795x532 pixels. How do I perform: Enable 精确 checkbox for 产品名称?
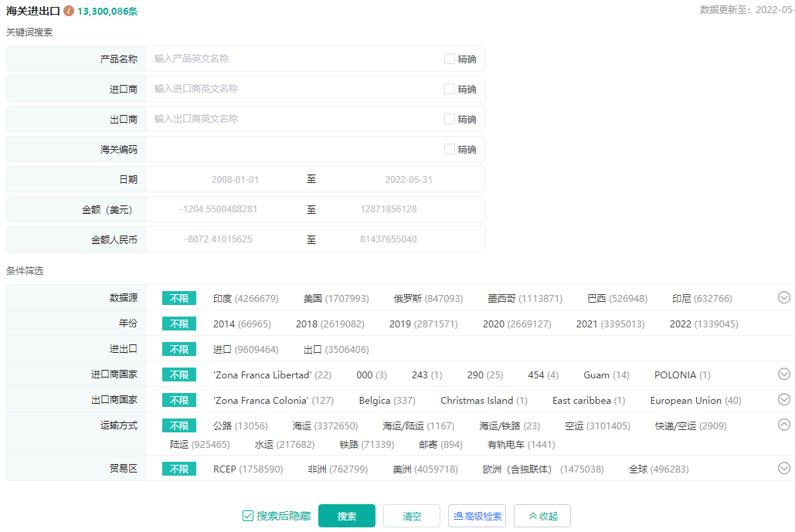tap(450, 59)
